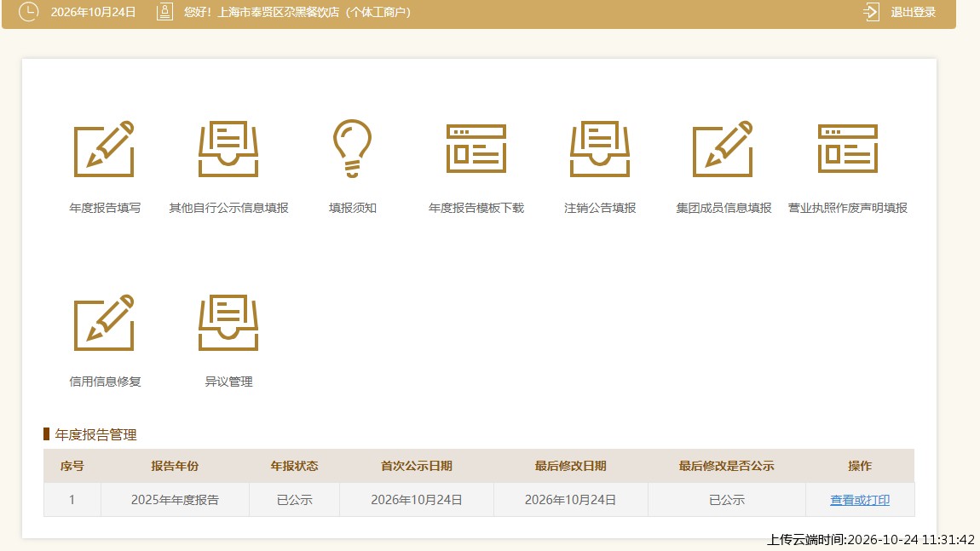Open the 年度报告填写 pencil icon

tap(104, 149)
